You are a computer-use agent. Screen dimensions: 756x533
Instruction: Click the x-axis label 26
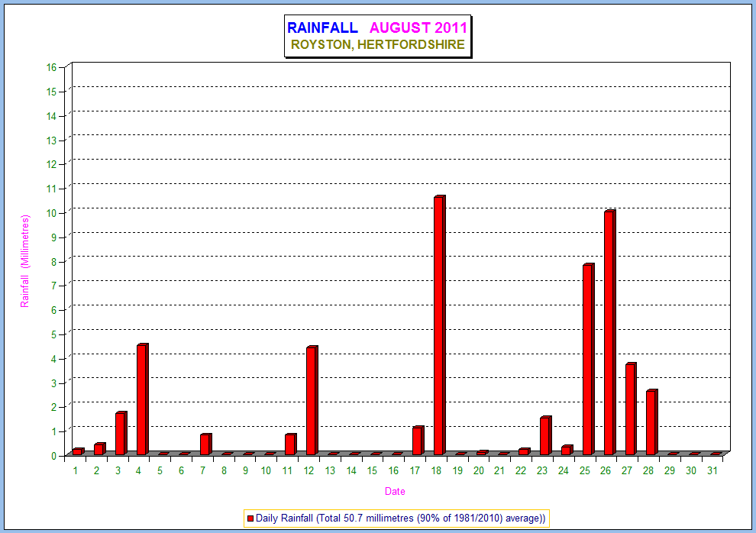[x=606, y=471]
